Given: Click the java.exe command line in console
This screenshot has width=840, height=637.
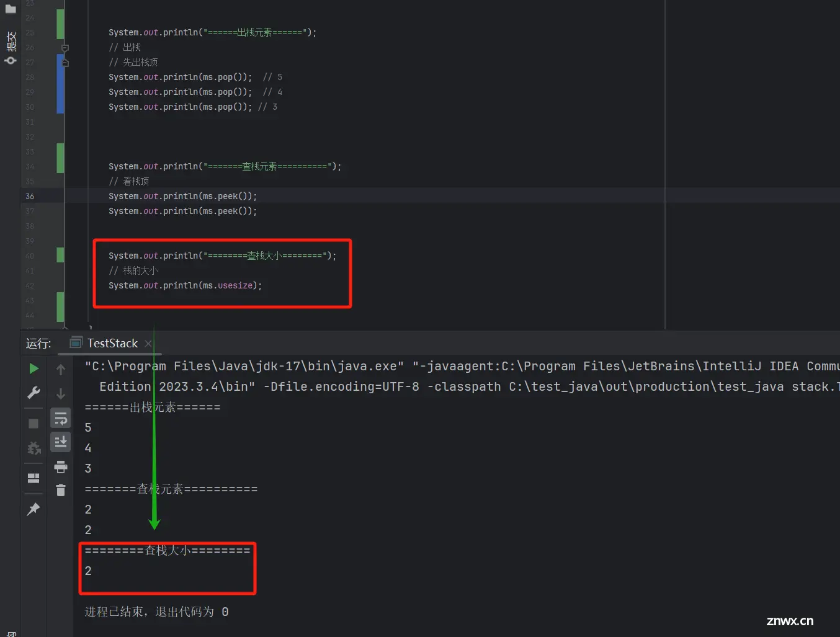Looking at the screenshot, I should 462,366.
